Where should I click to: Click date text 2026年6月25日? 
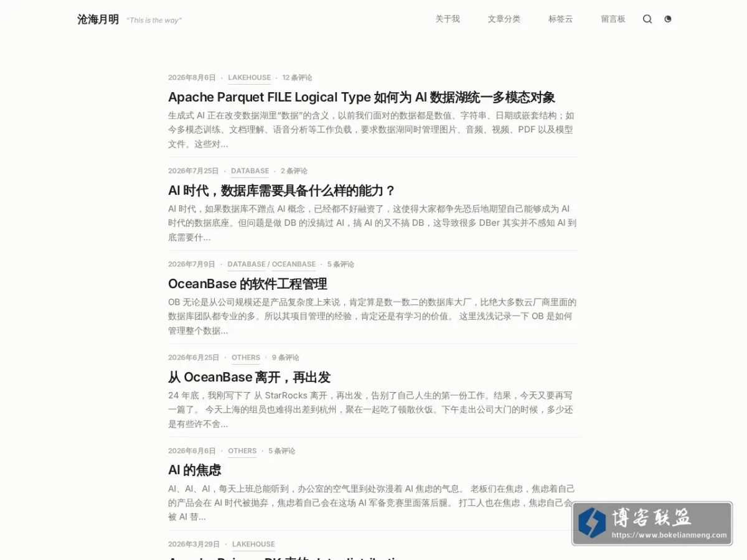[x=194, y=358]
